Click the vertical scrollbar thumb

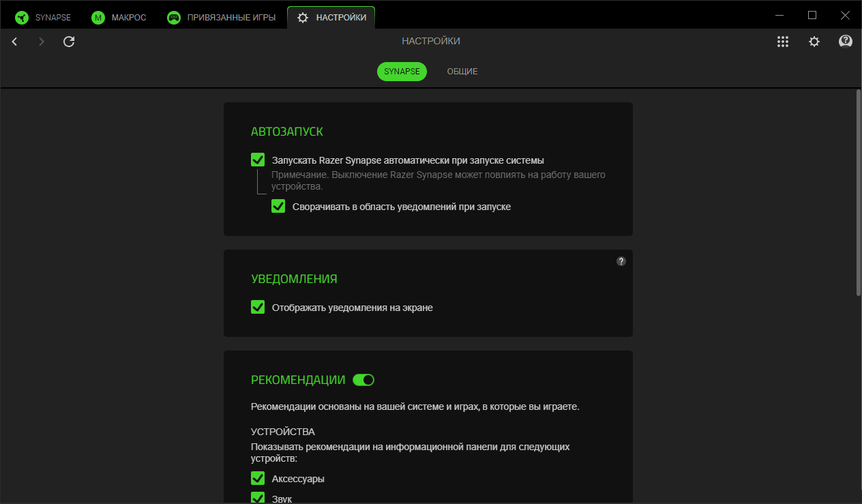(x=858, y=192)
